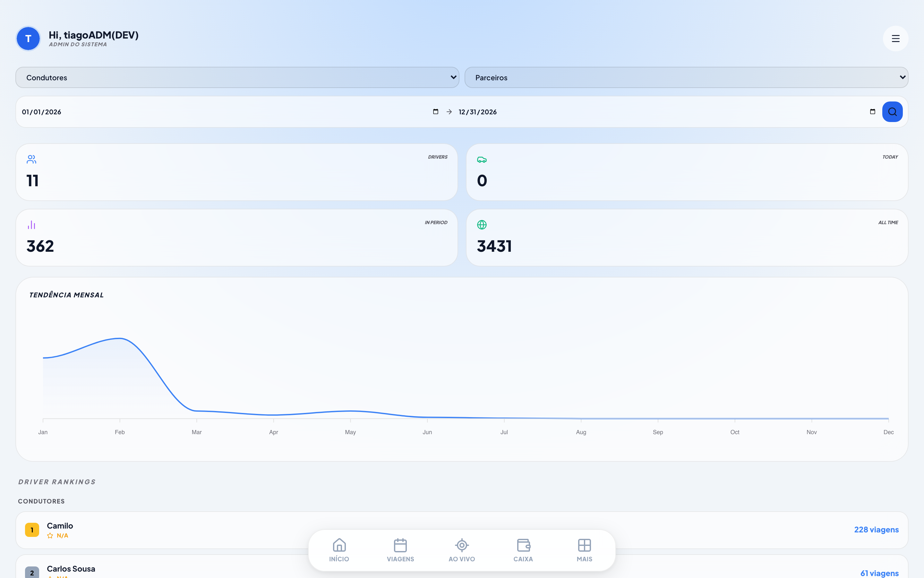Click the Feb label on chart axis
This screenshot has width=924, height=578.
(119, 432)
